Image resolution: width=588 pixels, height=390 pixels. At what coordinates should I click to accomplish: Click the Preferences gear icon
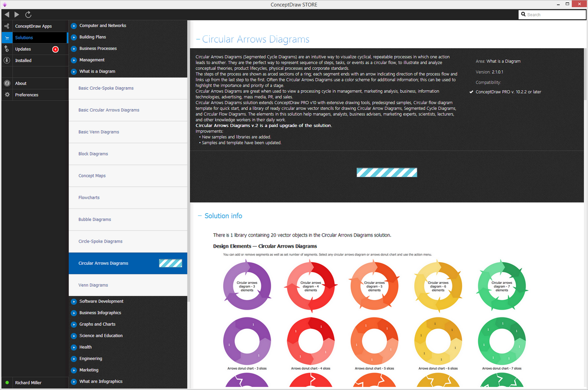click(7, 95)
